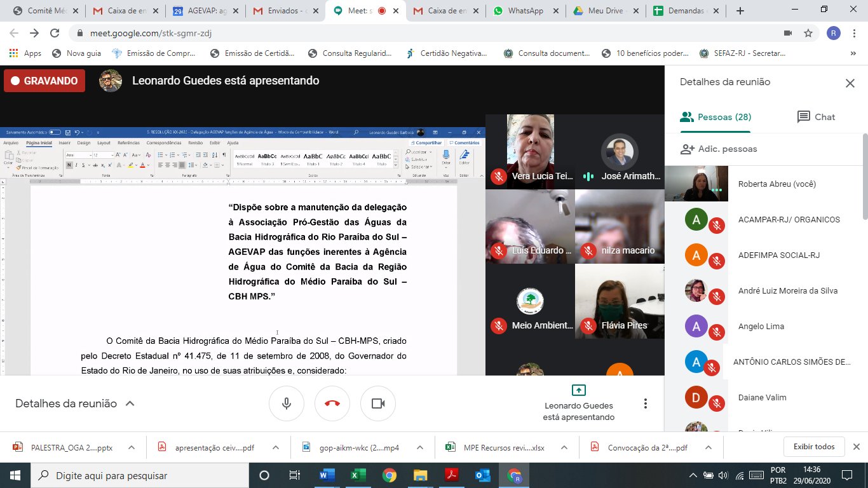Image resolution: width=868 pixels, height=488 pixels.
Task: Click the participants list vertical scrollbar
Action: pyautogui.click(x=865, y=178)
